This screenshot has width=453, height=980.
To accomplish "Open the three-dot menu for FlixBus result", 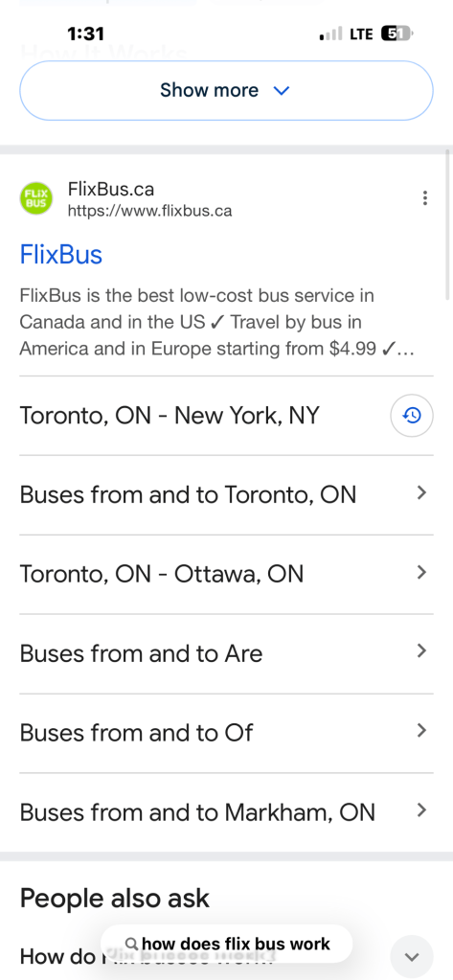I will click(425, 198).
